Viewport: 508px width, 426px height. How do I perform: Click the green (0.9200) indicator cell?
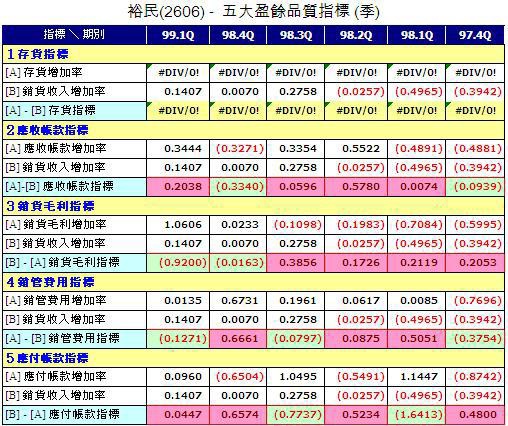point(178,263)
